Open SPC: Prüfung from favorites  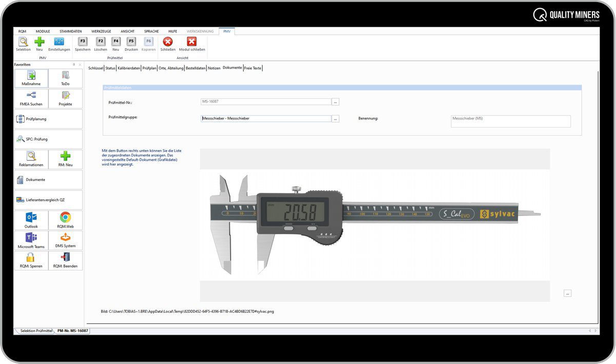click(48, 139)
